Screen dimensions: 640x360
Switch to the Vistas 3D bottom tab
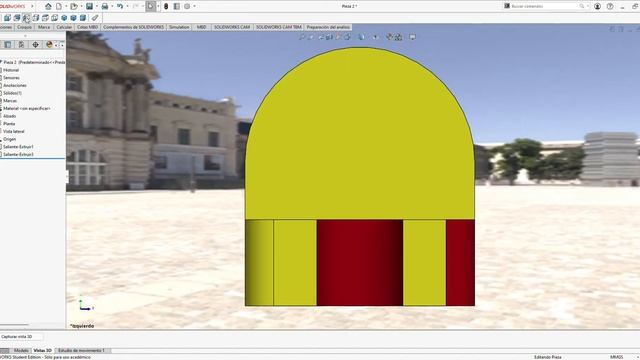pos(42,350)
